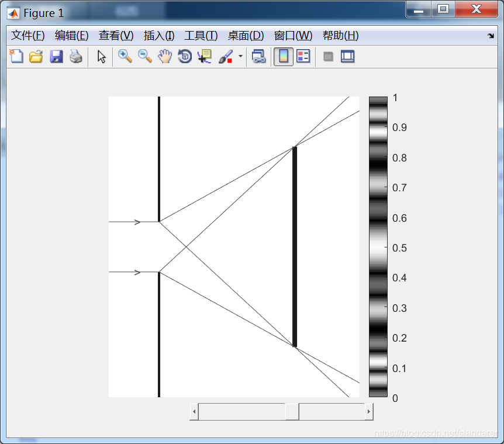This screenshot has height=444, width=504.
Task: Toggle the Insert Colorbar button
Action: tap(283, 57)
